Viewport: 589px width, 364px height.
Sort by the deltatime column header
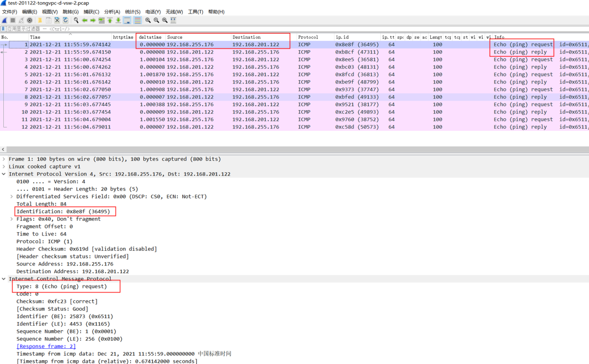point(152,37)
